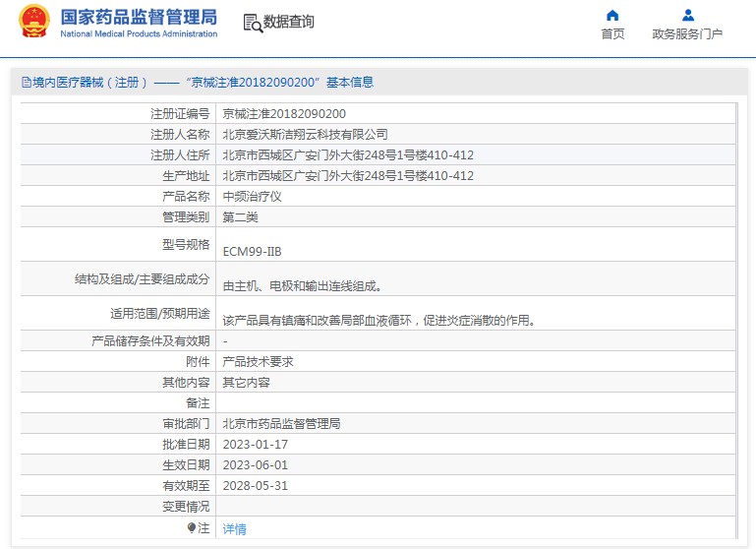
Task: Click the 备注 label
Action: (198, 402)
